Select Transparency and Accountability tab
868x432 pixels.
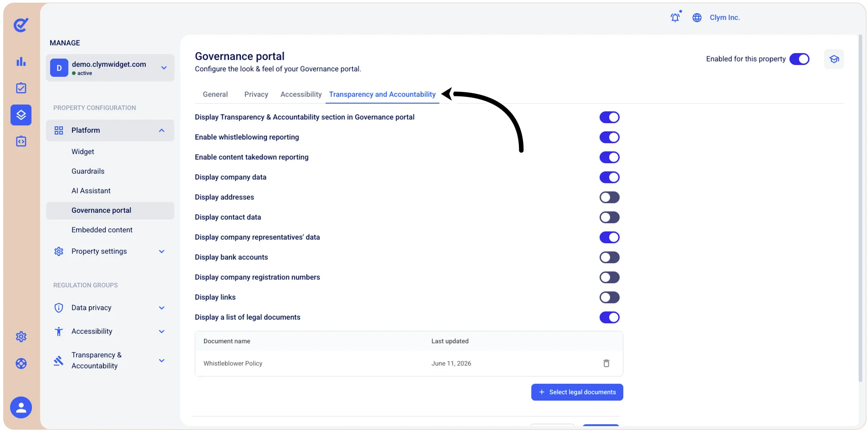coord(382,95)
